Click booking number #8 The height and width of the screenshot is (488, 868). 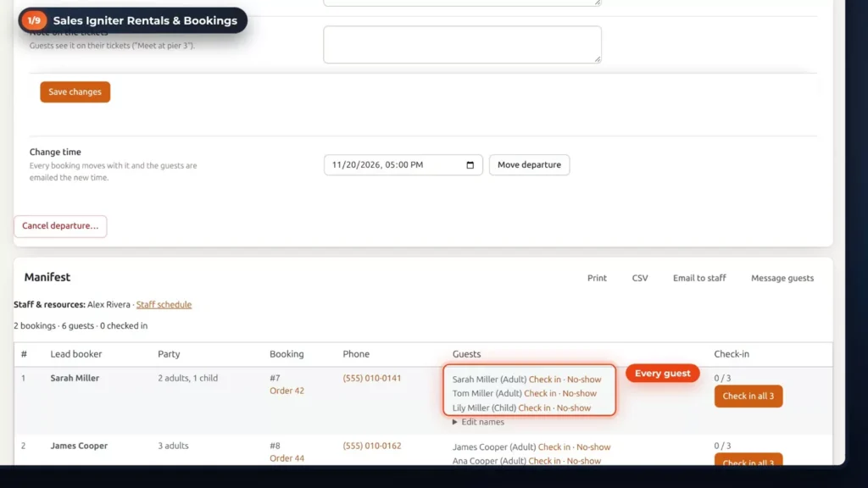[275, 446]
